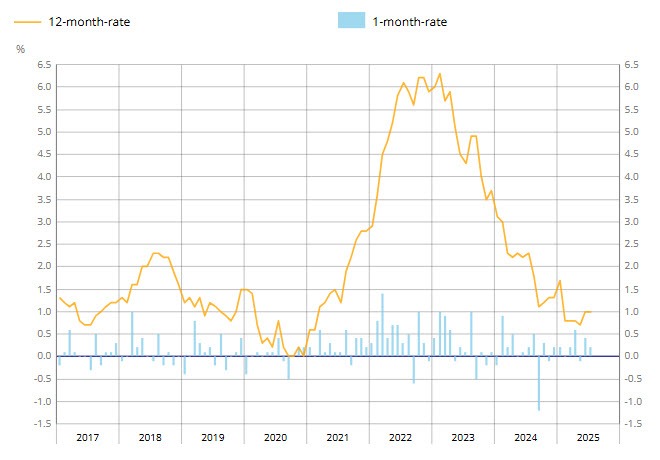Click the 6.5 label on the left axis

coord(44,65)
